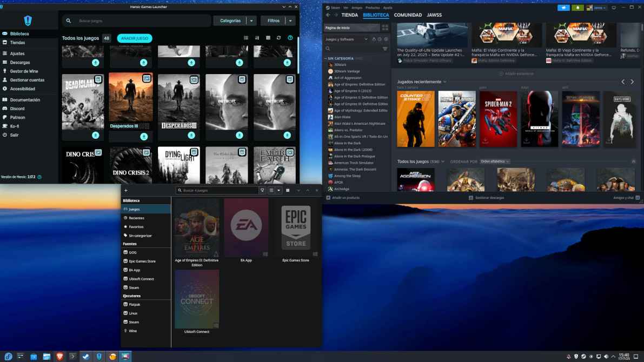This screenshot has height=362, width=644.
Task: Select Recientes in the Lutris sidebar
Action: coord(146,218)
